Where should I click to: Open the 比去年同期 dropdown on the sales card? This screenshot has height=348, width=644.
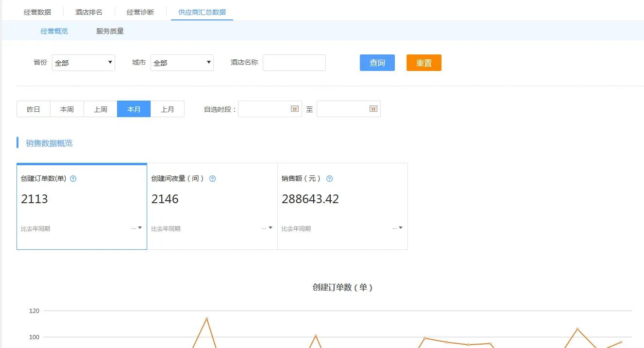click(400, 227)
